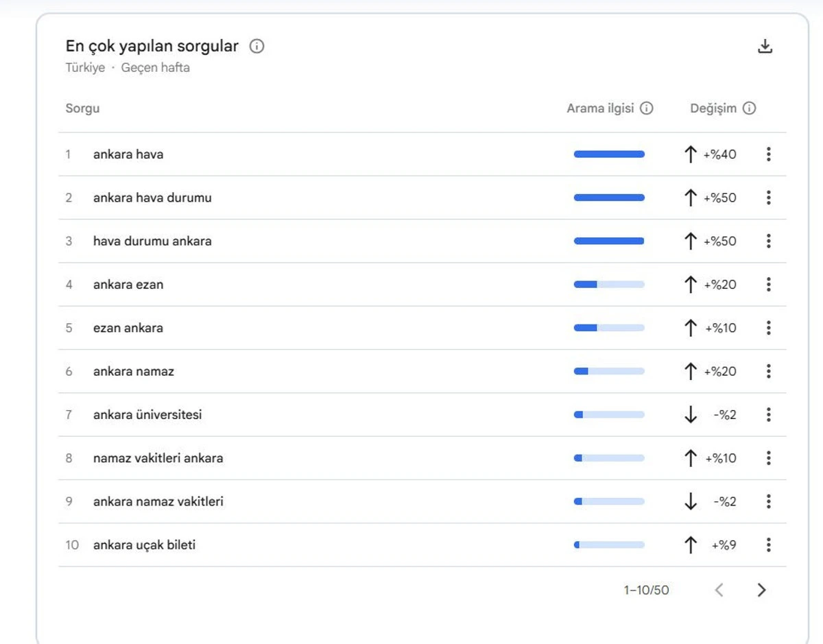The height and width of the screenshot is (644, 823).
Task: Download the top queries list
Action: point(765,47)
